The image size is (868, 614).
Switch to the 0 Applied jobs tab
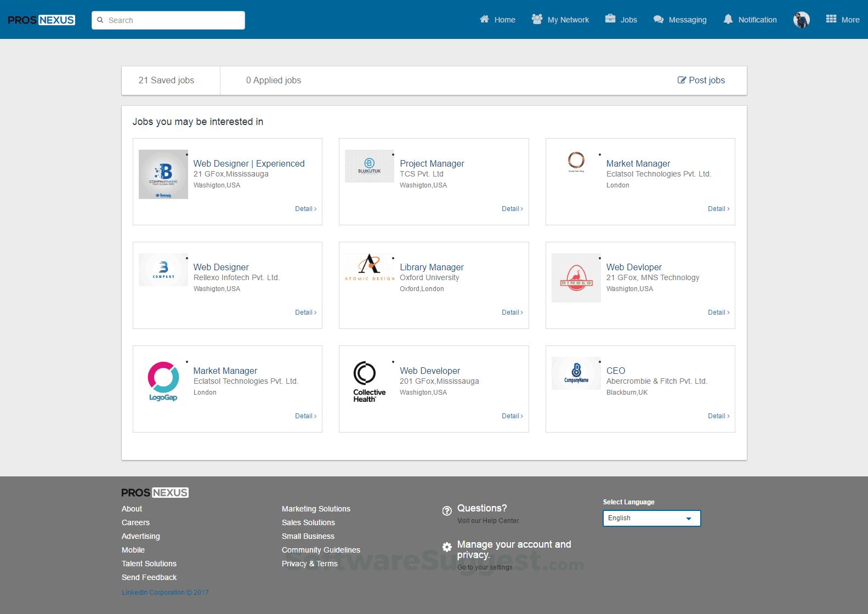[274, 80]
